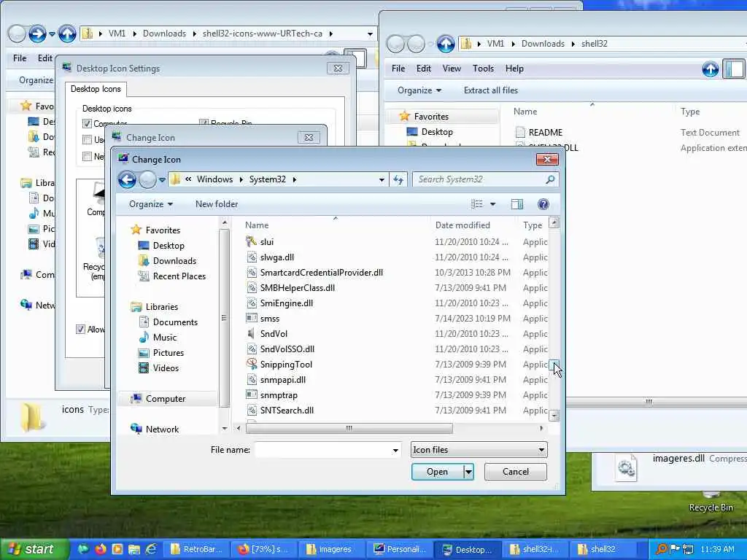Open Organize menu in Change Icon dialog
Screen dimensions: 747x560
[x=150, y=204]
